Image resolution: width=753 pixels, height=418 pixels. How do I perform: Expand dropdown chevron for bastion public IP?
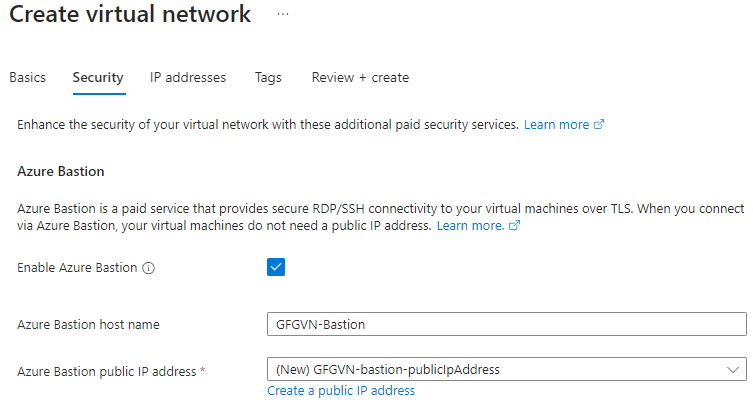tap(732, 369)
